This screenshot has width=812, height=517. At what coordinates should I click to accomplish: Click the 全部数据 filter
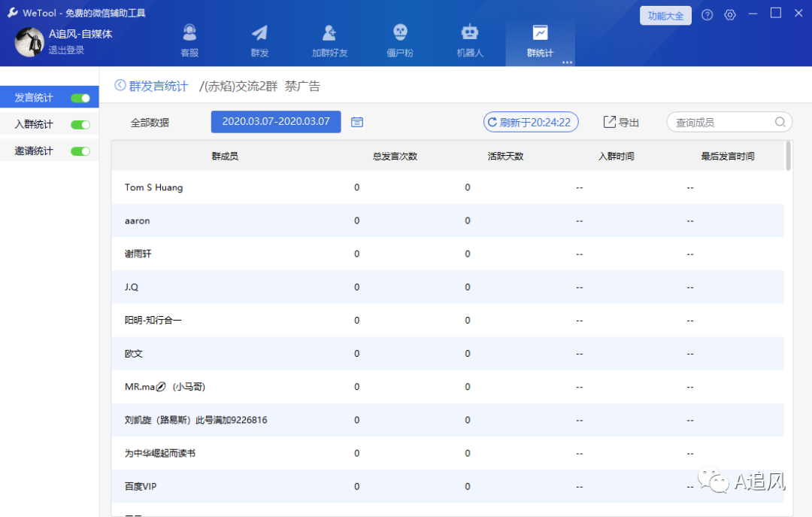point(150,123)
